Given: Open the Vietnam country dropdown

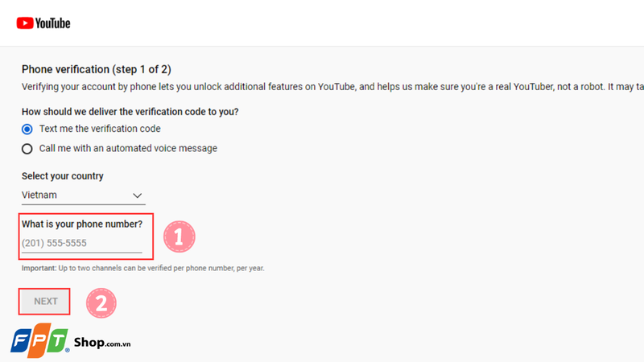Looking at the screenshot, I should [80, 195].
